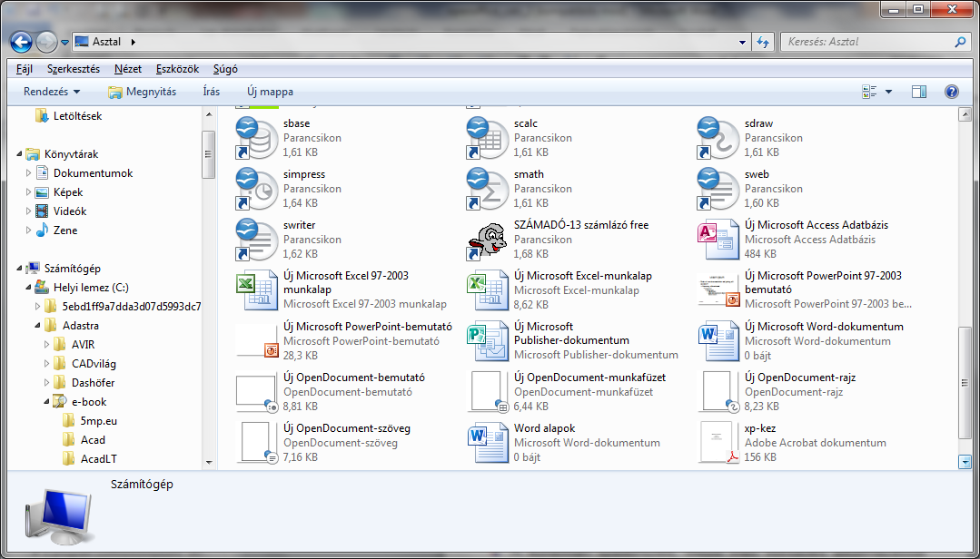
Task: Click the Írás toolbar button
Action: coord(212,92)
